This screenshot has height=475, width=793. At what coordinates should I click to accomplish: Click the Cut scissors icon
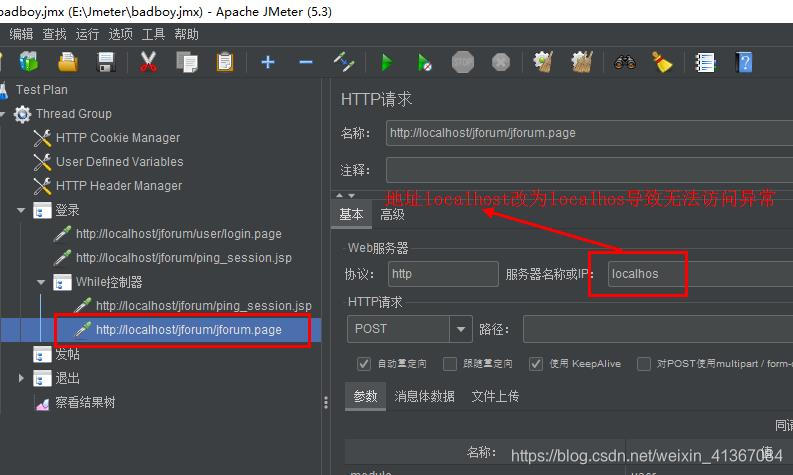tap(148, 62)
